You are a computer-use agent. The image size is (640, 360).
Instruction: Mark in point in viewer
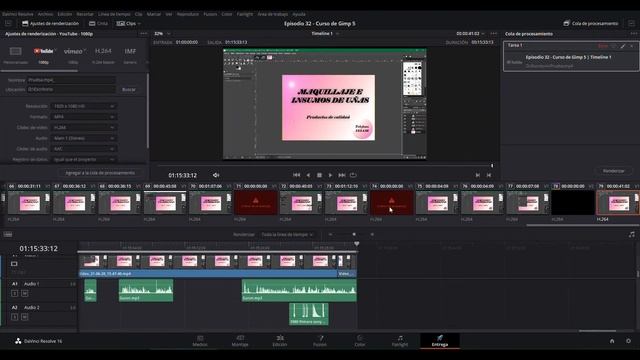click(478, 175)
